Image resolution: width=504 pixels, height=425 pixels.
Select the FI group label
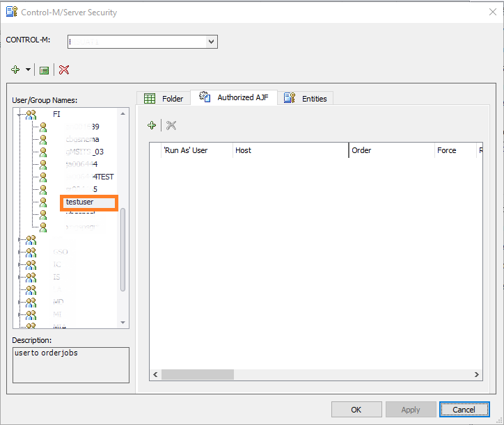click(x=56, y=114)
